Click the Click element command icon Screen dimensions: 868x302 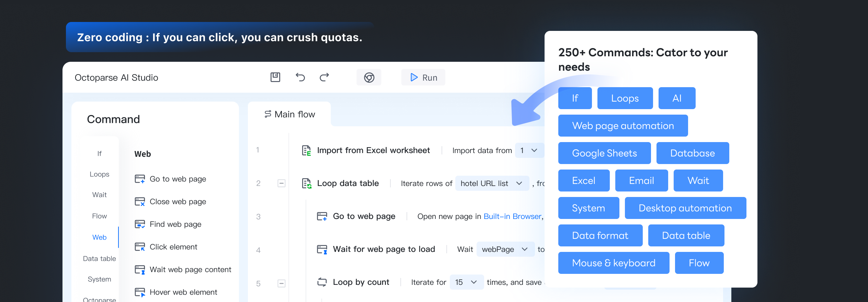click(x=140, y=247)
